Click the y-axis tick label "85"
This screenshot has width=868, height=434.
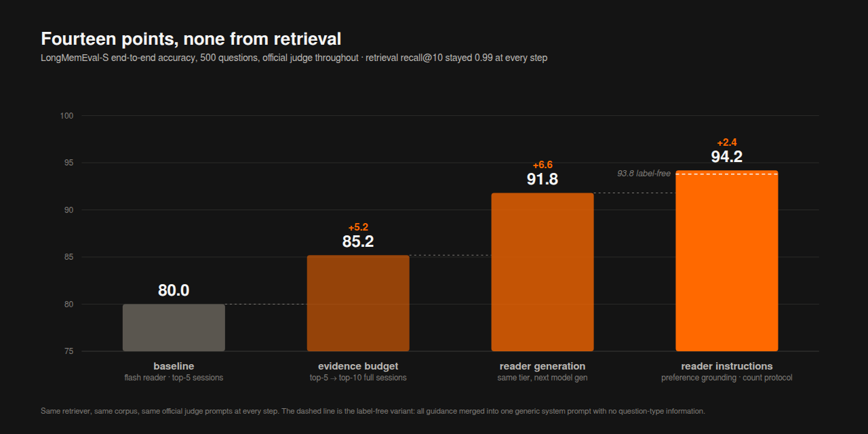pyautogui.click(x=68, y=257)
